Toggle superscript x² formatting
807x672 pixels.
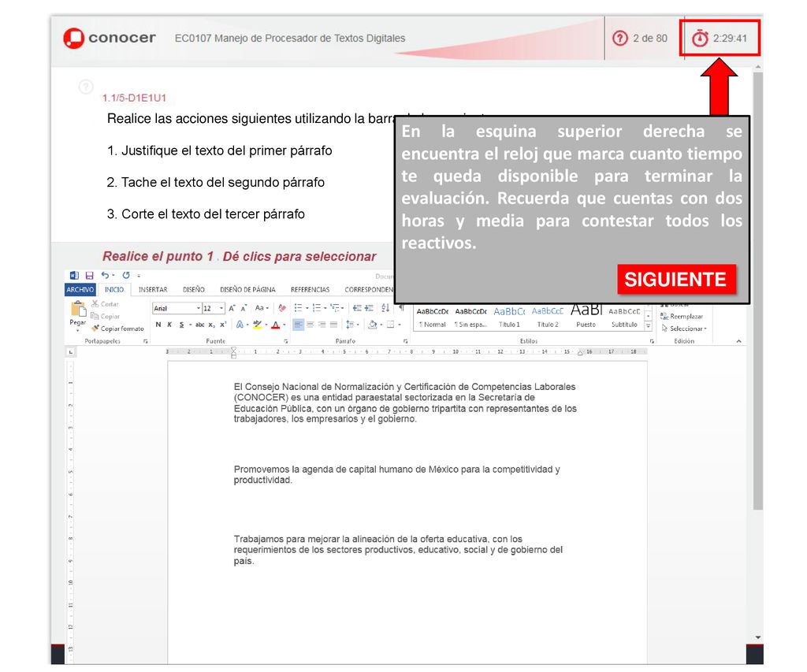(x=223, y=325)
